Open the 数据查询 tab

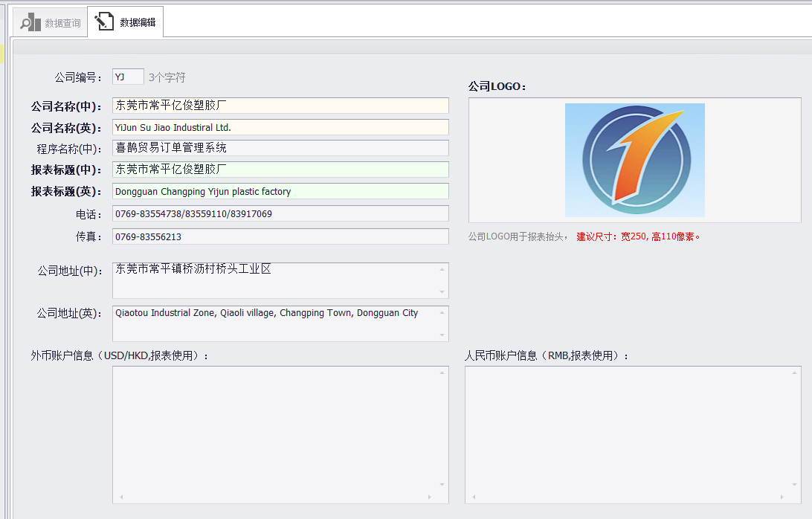coord(51,22)
